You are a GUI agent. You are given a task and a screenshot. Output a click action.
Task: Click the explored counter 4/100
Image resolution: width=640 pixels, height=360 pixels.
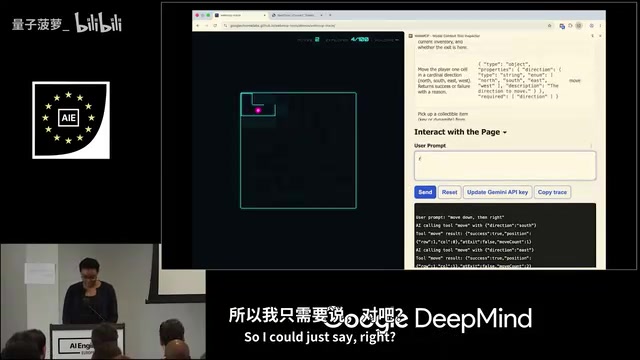tap(360, 40)
